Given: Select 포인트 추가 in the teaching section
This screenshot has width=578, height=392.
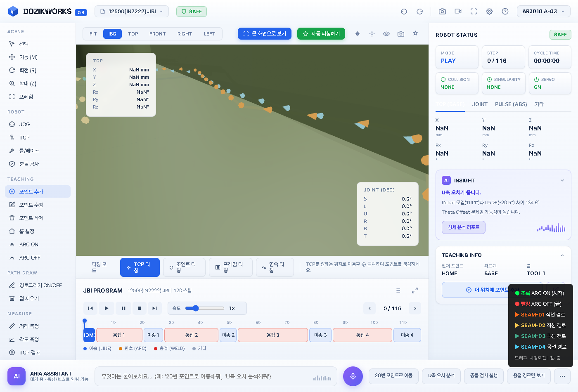Looking at the screenshot, I should 38,191.
